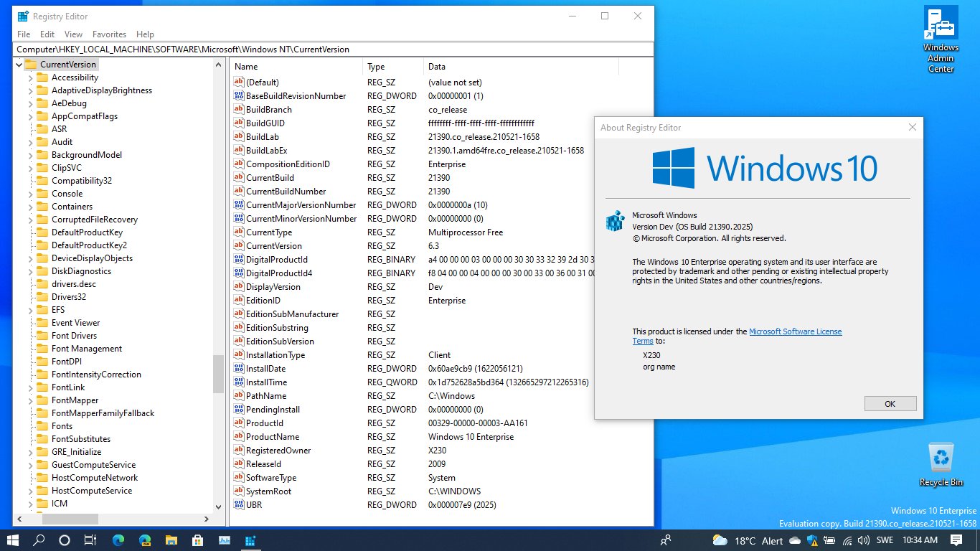Expand the AppCompatFlags key

click(x=31, y=116)
